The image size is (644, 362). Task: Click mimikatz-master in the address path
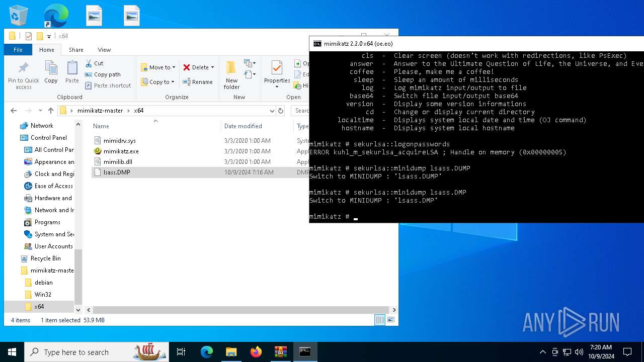[x=100, y=111]
